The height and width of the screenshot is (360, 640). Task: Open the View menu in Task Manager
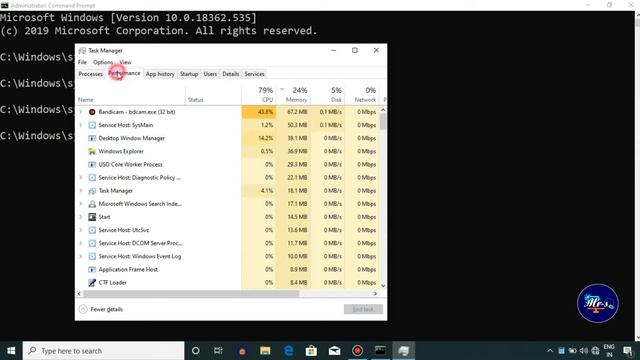(x=125, y=62)
